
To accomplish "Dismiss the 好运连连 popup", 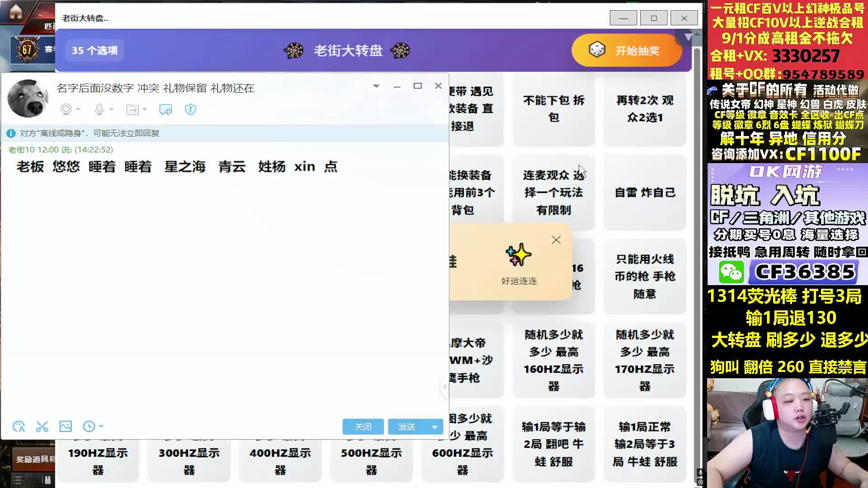I will point(556,240).
